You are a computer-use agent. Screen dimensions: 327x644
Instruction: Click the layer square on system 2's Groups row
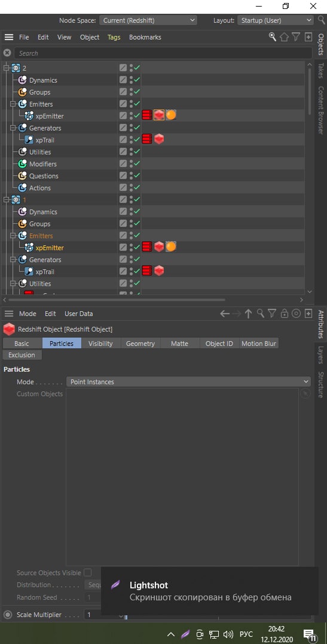pos(123,92)
